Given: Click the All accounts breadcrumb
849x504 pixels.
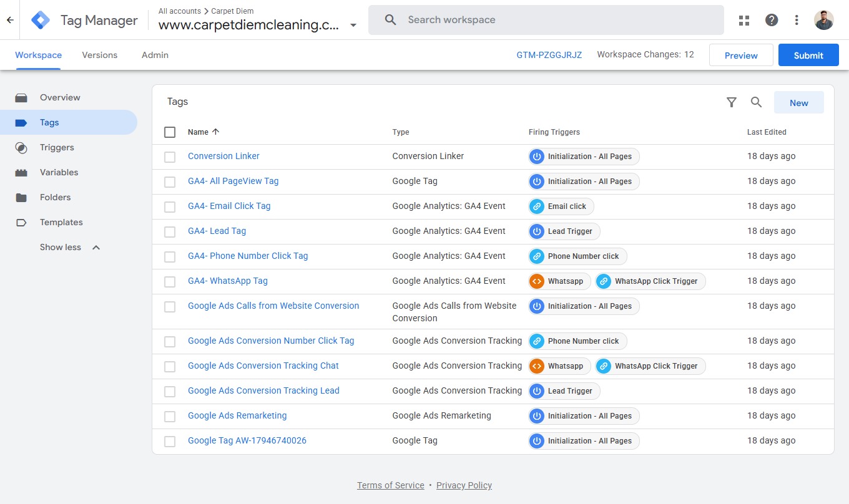Looking at the screenshot, I should [x=180, y=11].
